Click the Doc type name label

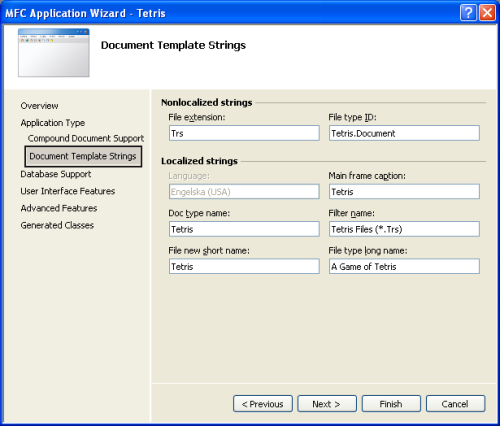click(x=199, y=213)
